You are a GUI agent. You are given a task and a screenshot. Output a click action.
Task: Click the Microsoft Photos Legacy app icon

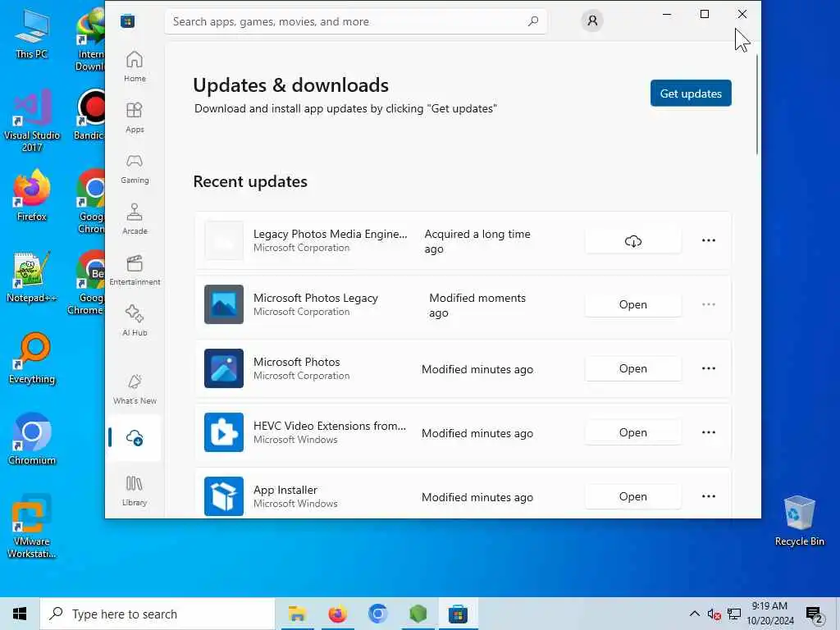coord(224,304)
